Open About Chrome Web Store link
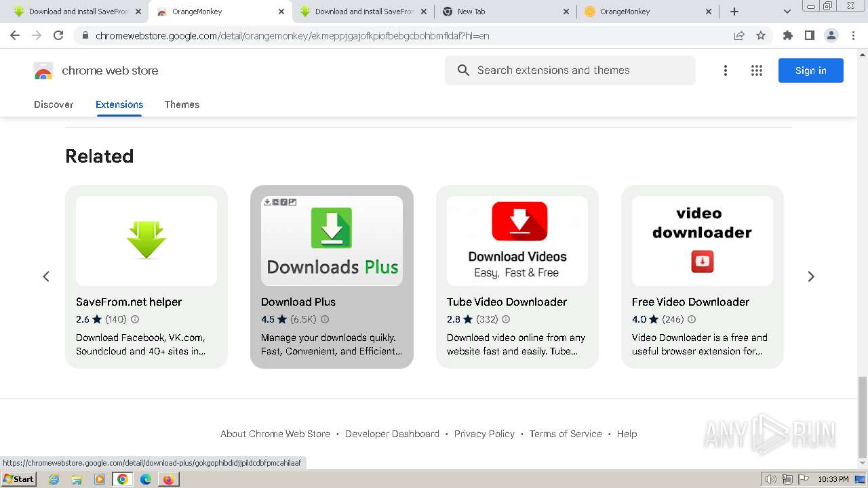Viewport: 868px width, 488px height. tap(275, 434)
